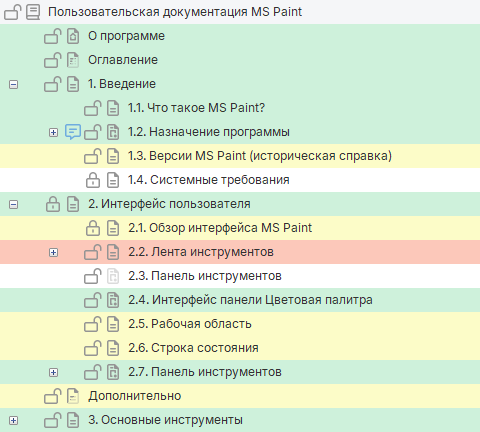Click the document icon for 2.6. Строка состояния
The width and height of the screenshot is (480, 432).
[113, 348]
